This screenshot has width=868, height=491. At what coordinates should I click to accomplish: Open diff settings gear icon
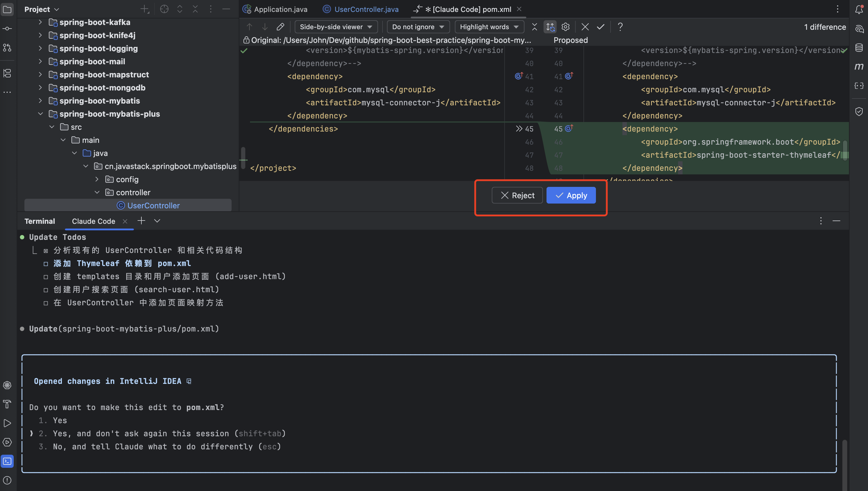pos(566,27)
